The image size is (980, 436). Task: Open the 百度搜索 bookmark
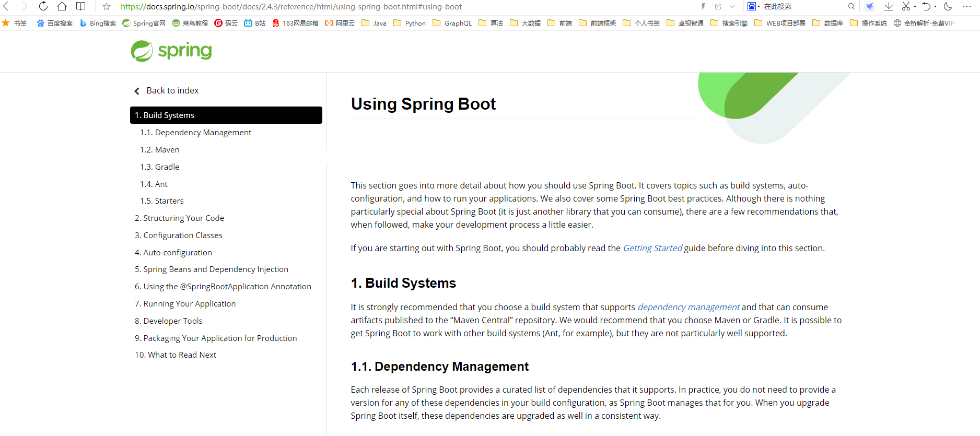55,23
